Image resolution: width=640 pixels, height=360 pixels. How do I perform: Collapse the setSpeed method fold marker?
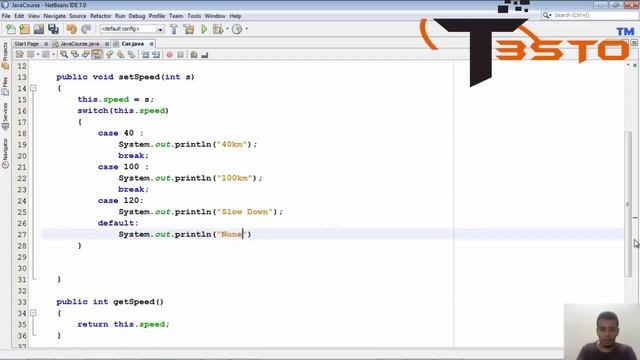point(33,88)
